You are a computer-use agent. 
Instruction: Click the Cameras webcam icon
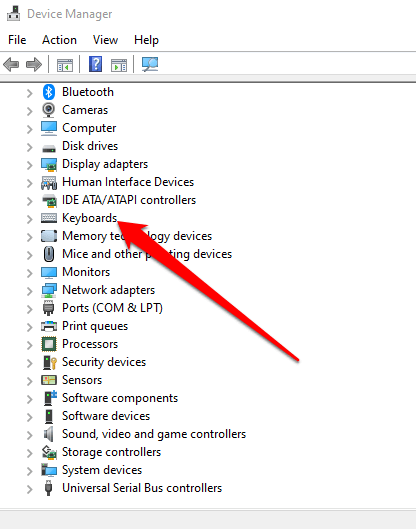click(49, 110)
